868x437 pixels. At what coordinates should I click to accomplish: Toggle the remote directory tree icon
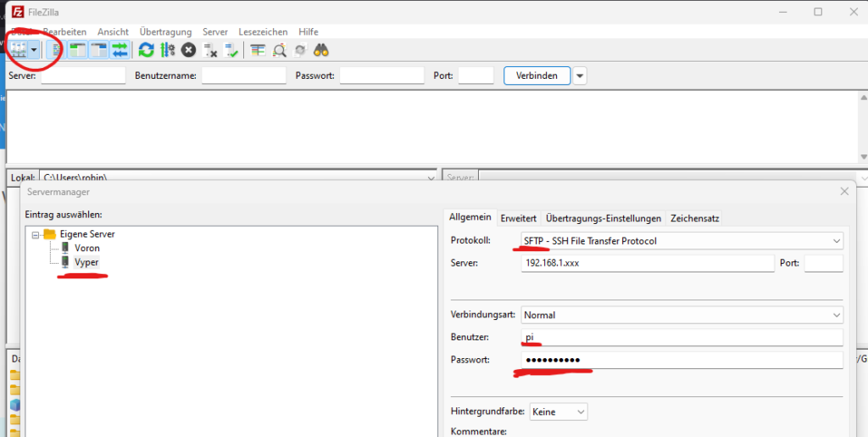[x=98, y=50]
